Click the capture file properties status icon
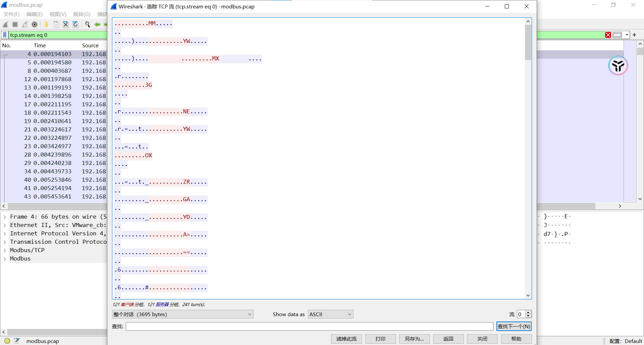Screen dimensions: 644x345 [17, 341]
